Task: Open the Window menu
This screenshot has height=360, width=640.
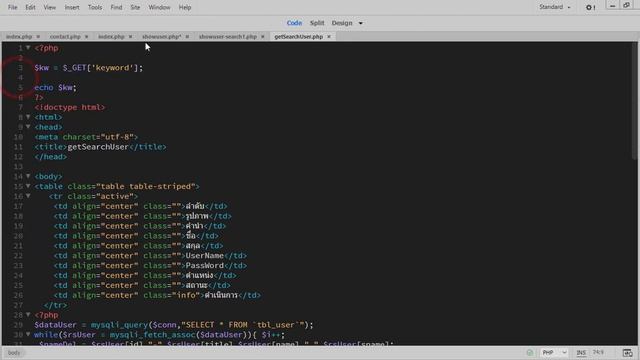Action: (159, 7)
